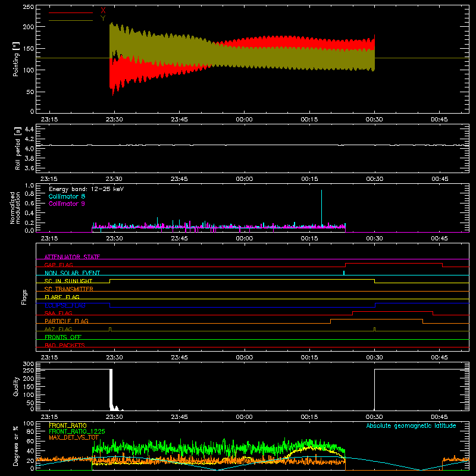476x476 pixels.
Task: Click the PARTICLE_FLAG label
Action: pos(67,321)
